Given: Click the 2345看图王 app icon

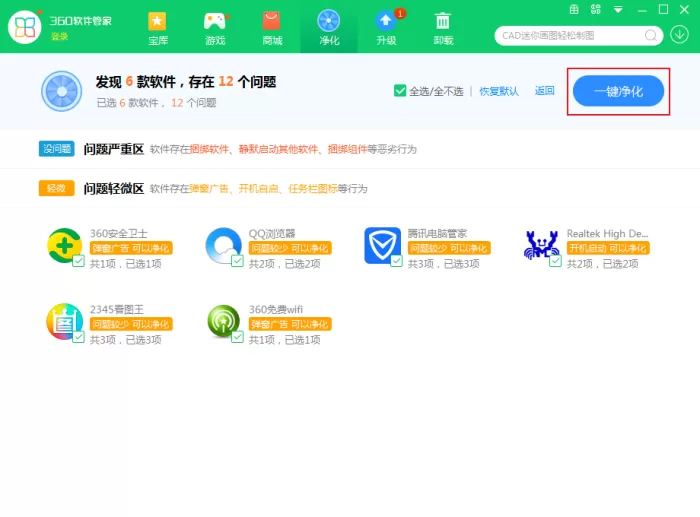Looking at the screenshot, I should pyautogui.click(x=65, y=321).
